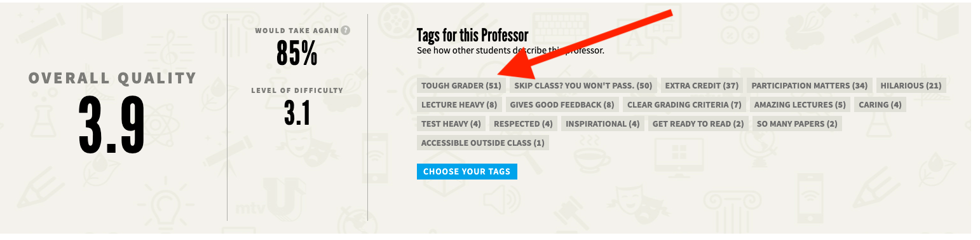The width and height of the screenshot is (980, 240).
Task: Click the Gives Good Feedback (8) tag
Action: pyautogui.click(x=562, y=104)
